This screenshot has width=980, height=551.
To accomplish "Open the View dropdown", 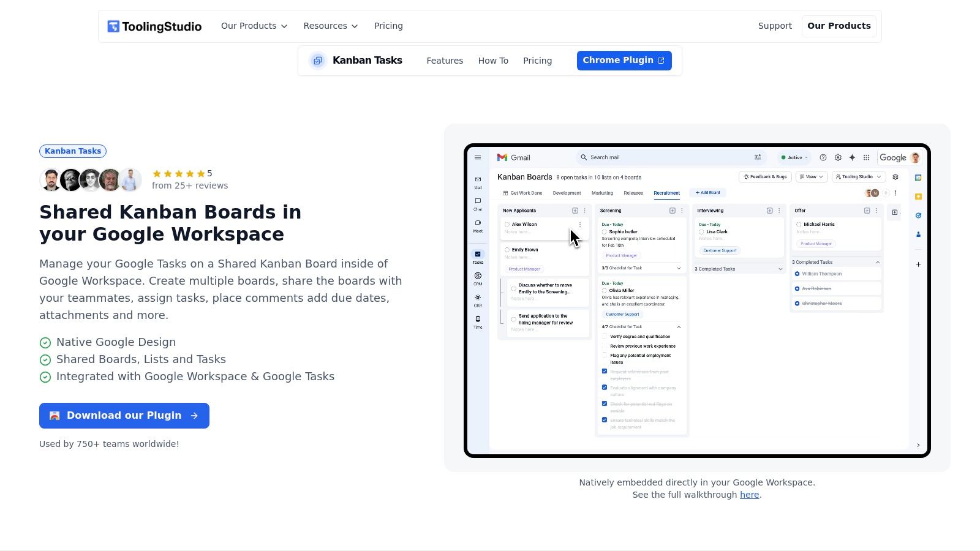I will click(812, 177).
